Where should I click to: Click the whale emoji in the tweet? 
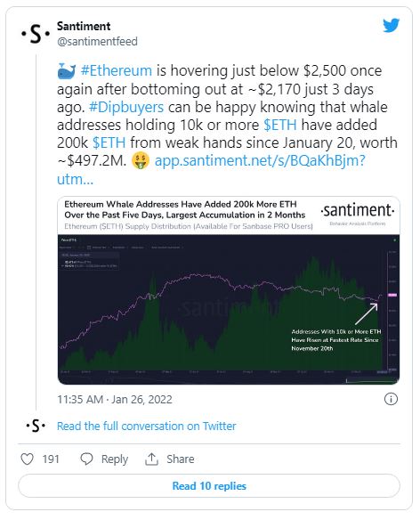(67, 71)
